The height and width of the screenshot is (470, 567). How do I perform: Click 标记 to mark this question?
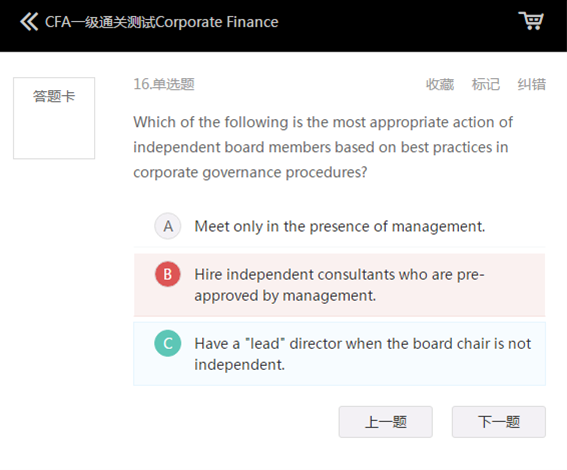tap(486, 84)
